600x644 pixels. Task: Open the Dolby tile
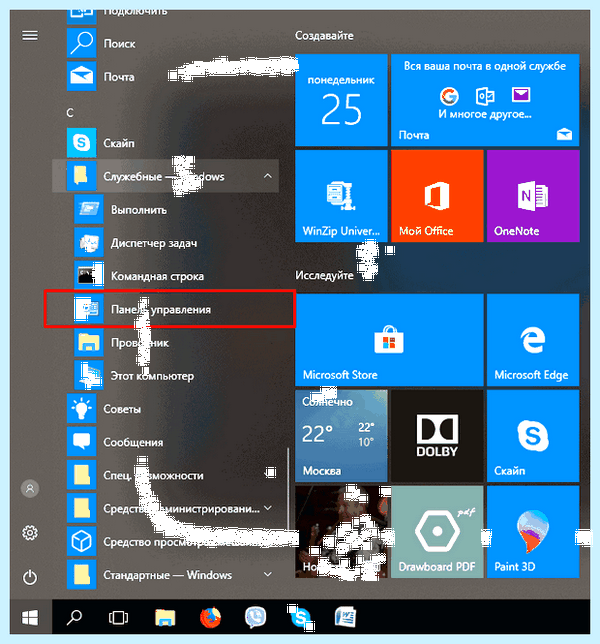coord(437,436)
